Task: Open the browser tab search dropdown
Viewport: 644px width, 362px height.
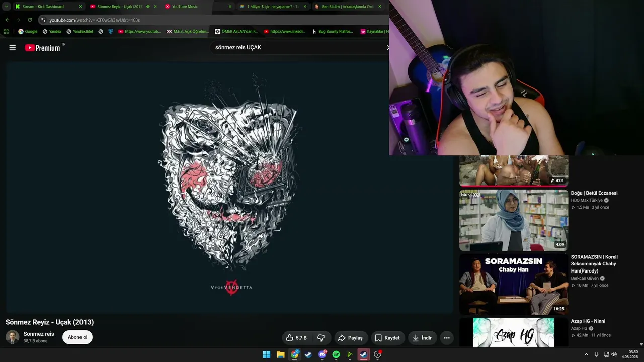Action: (x=6, y=7)
